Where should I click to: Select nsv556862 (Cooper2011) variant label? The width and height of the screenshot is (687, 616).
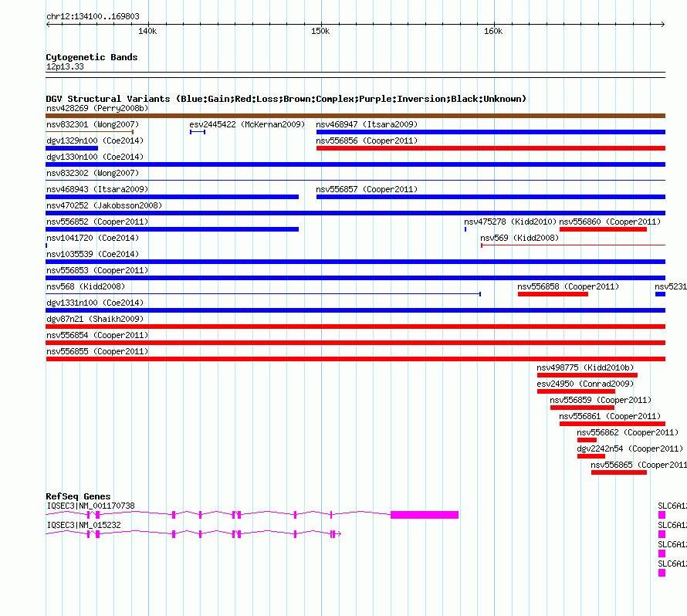click(x=628, y=432)
